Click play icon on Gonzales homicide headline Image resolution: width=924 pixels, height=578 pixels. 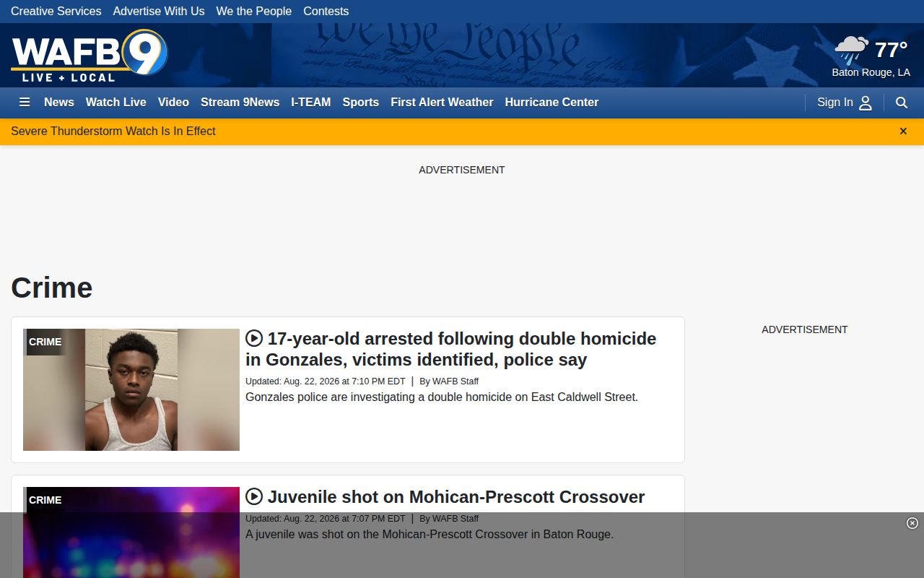click(253, 338)
